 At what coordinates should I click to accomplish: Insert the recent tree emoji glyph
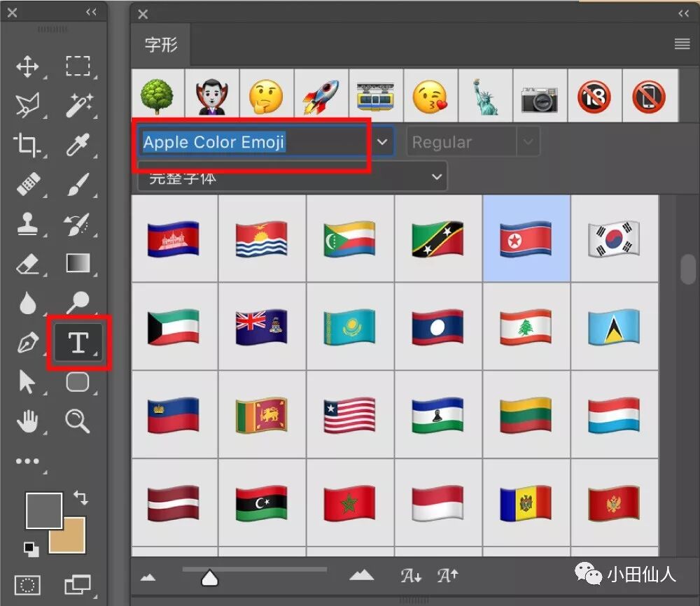pyautogui.click(x=157, y=96)
